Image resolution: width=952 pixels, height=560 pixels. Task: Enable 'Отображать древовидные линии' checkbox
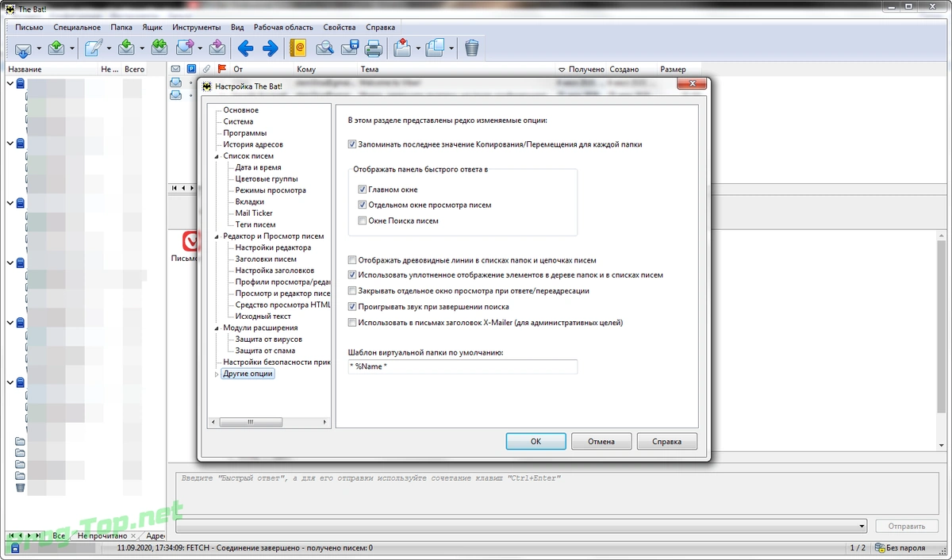click(352, 260)
